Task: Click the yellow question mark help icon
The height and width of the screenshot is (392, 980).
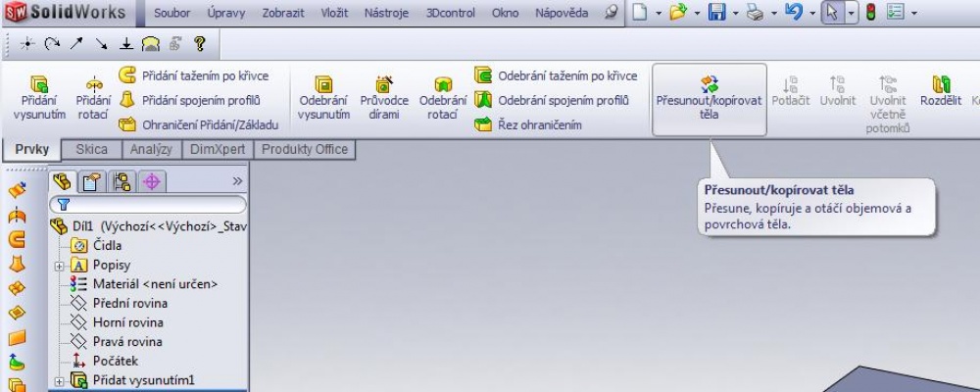Action: (x=199, y=44)
